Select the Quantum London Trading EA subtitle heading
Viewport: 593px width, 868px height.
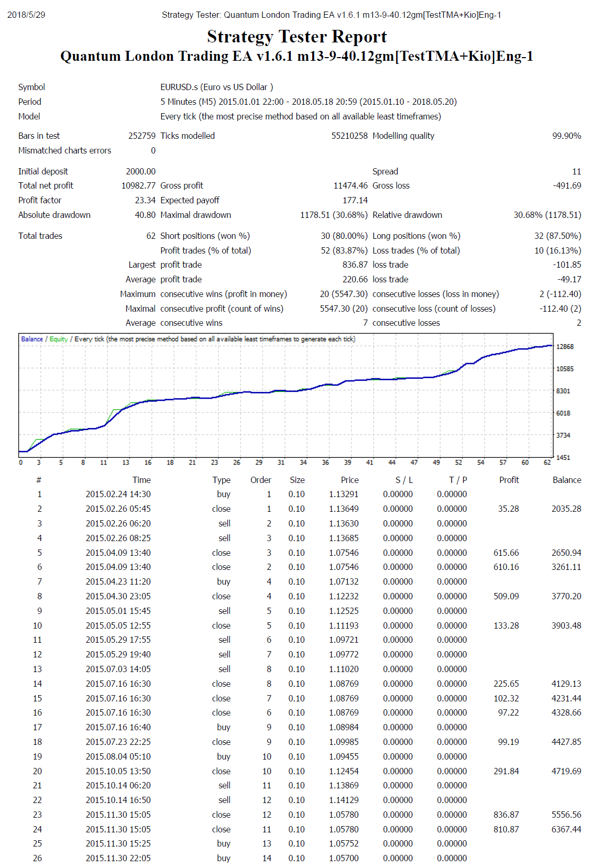pyautogui.click(x=296, y=56)
